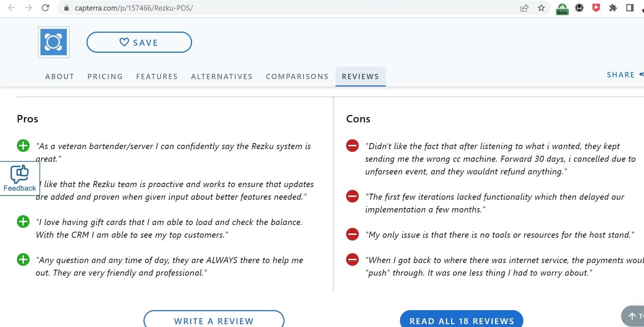Open the Feedback widget
644x327 pixels.
[20, 178]
